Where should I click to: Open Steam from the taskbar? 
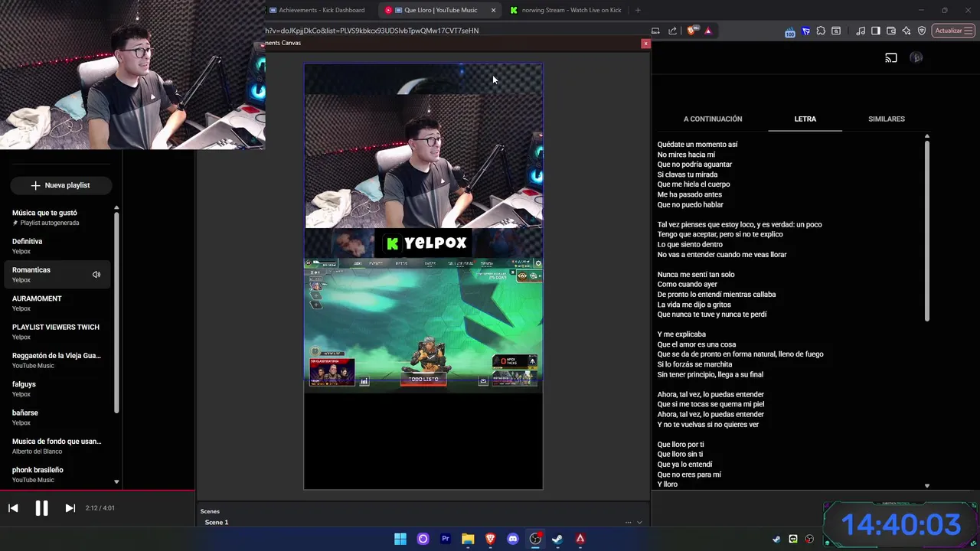[x=557, y=539]
